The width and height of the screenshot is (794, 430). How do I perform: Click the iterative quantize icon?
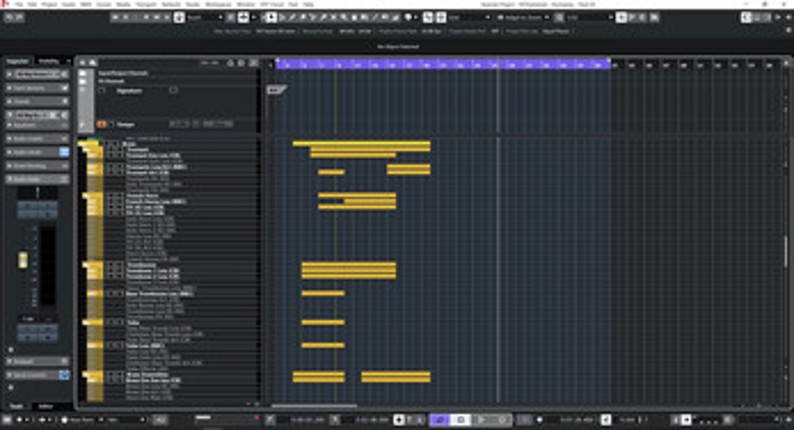click(x=559, y=17)
